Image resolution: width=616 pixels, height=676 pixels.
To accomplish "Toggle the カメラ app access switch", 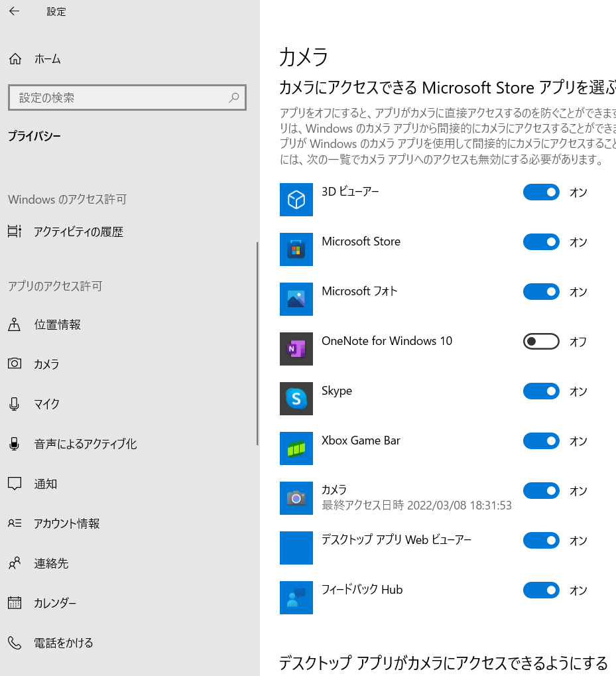I will pyautogui.click(x=542, y=491).
